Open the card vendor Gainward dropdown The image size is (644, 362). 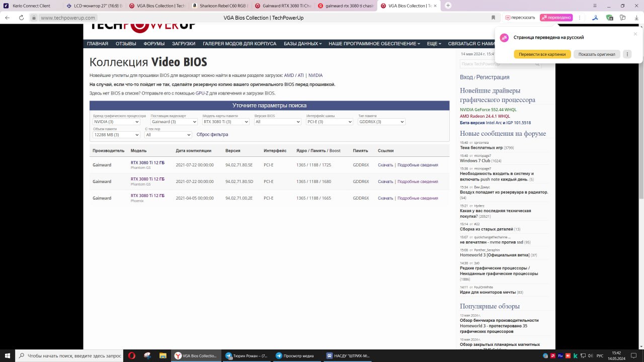click(174, 122)
